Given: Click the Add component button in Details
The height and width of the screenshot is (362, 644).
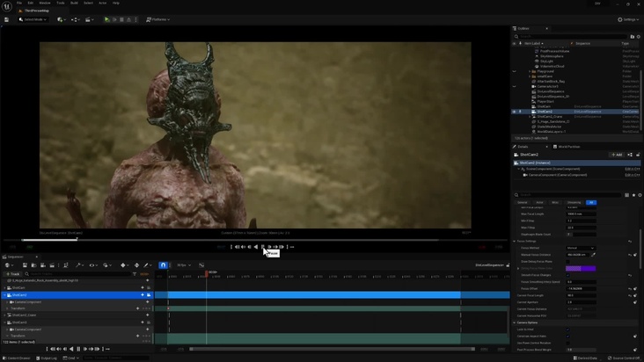Looking at the screenshot, I should (617, 155).
